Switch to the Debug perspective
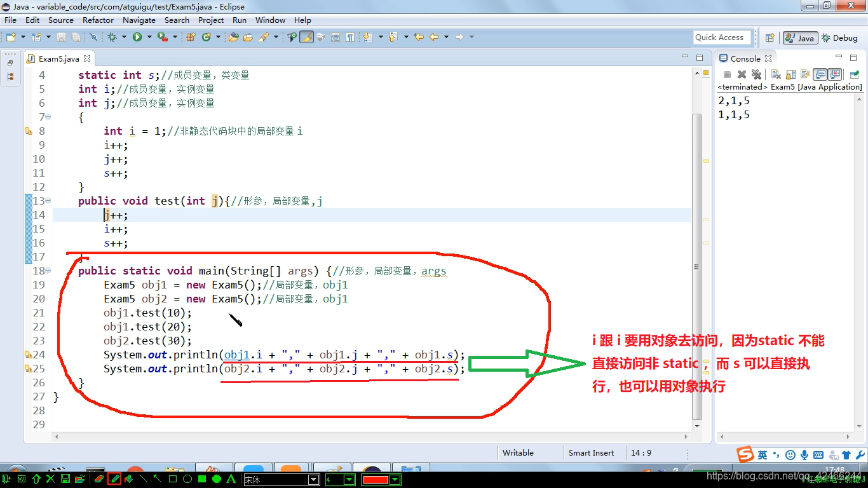The image size is (868, 488). point(839,38)
